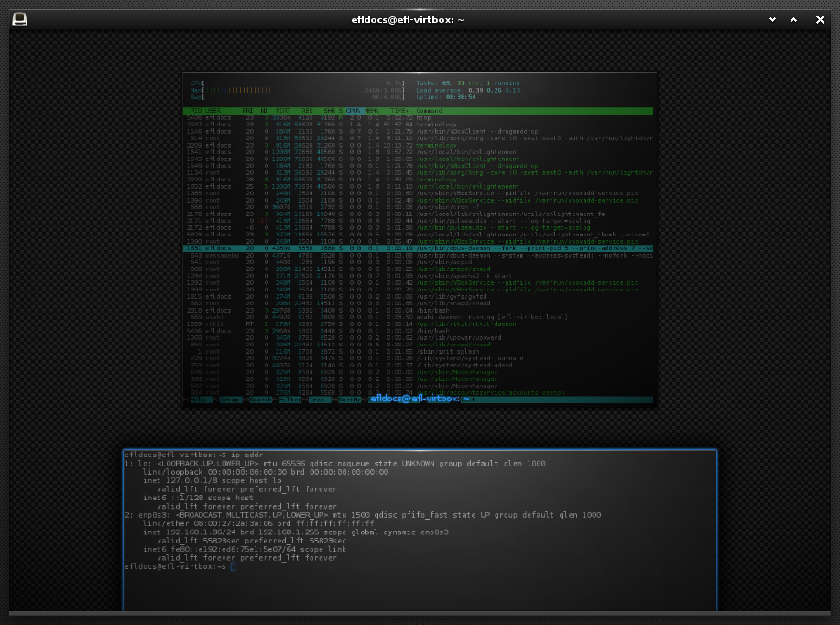Viewport: 840px width, 625px height.
Task: Activate Filter in htop function bar
Action: [x=291, y=400]
